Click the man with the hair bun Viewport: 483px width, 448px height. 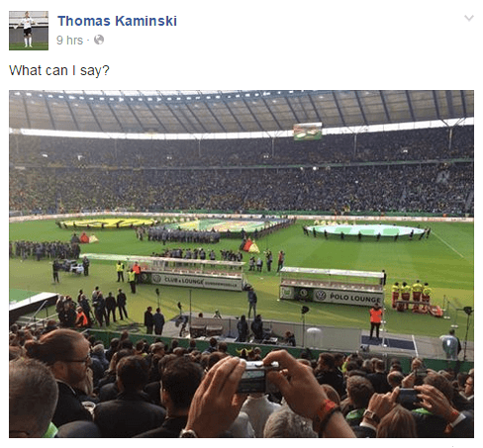64,369
